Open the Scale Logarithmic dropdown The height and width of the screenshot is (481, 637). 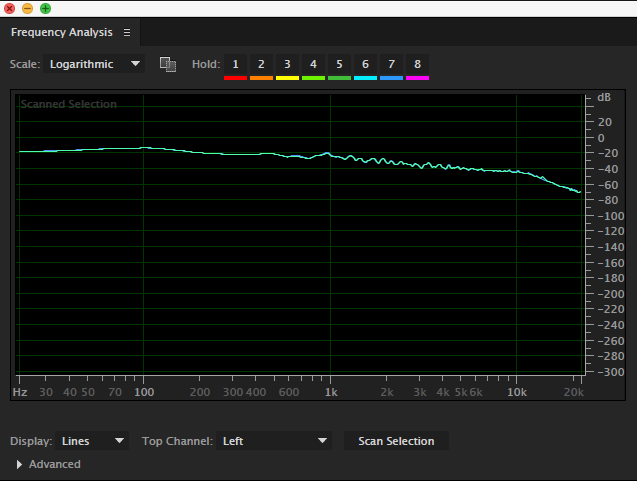(94, 64)
